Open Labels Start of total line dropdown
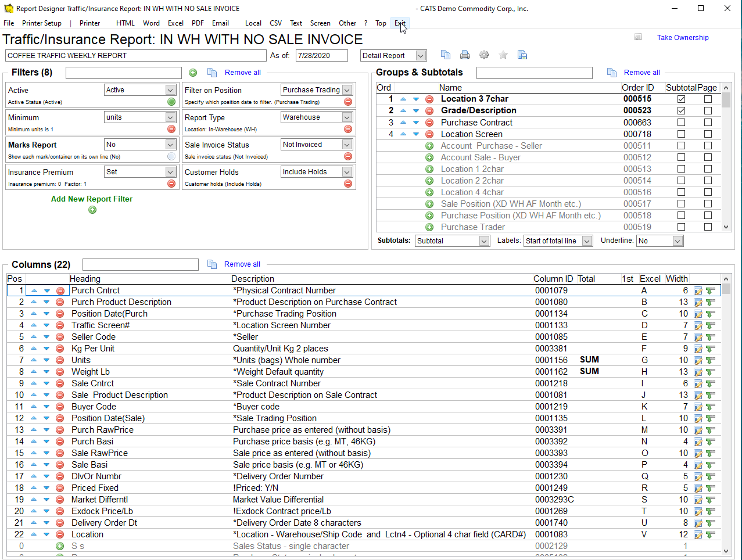Screen dimensions: 742x560 [587, 241]
